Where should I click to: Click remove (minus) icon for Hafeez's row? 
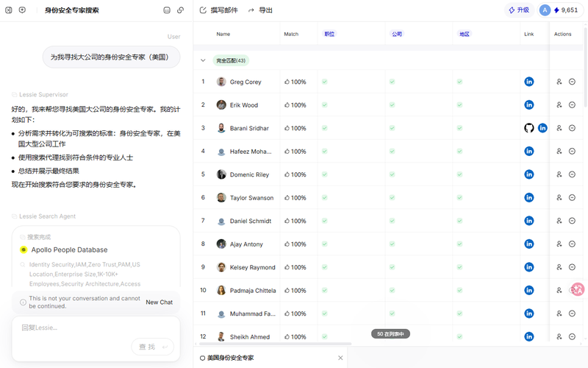coord(572,152)
